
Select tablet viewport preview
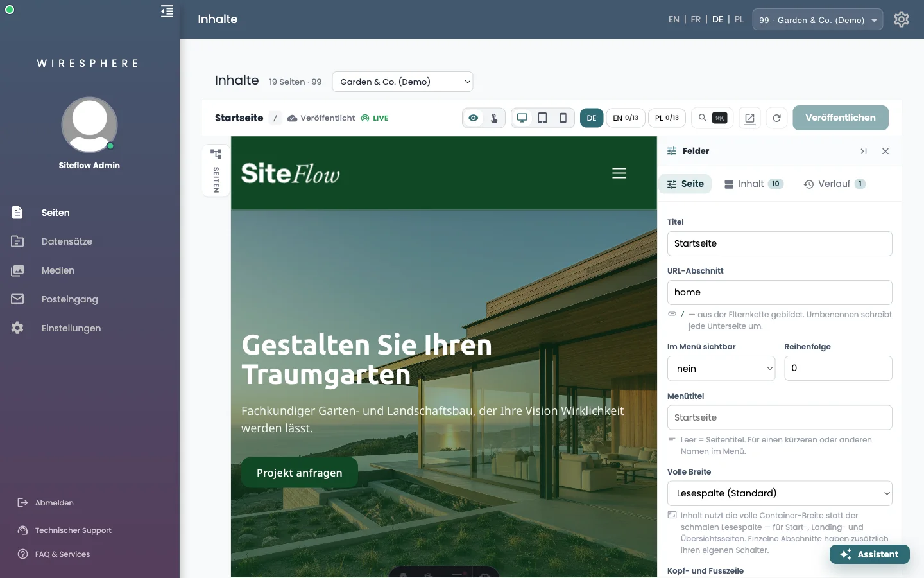(x=543, y=118)
